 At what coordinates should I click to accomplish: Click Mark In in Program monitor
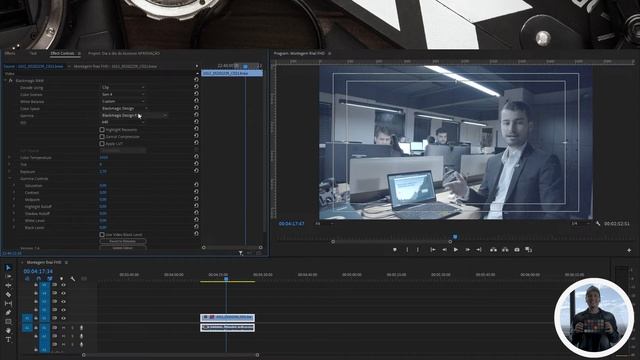pyautogui.click(x=407, y=250)
